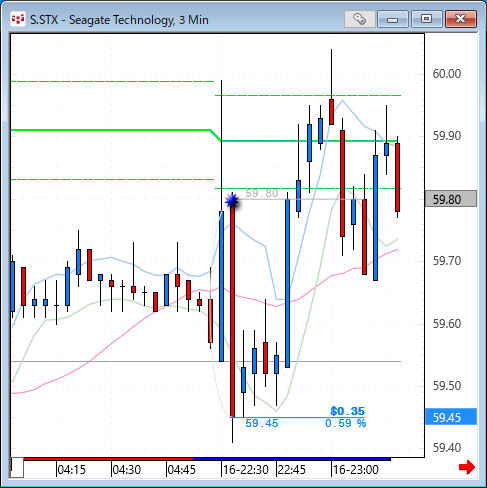Click the 59.90 price scale label
Image resolution: width=487 pixels, height=488 pixels.
tap(447, 136)
